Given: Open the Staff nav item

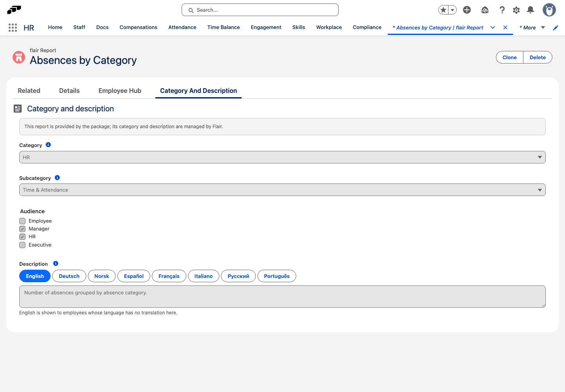Looking at the screenshot, I should coord(79,27).
